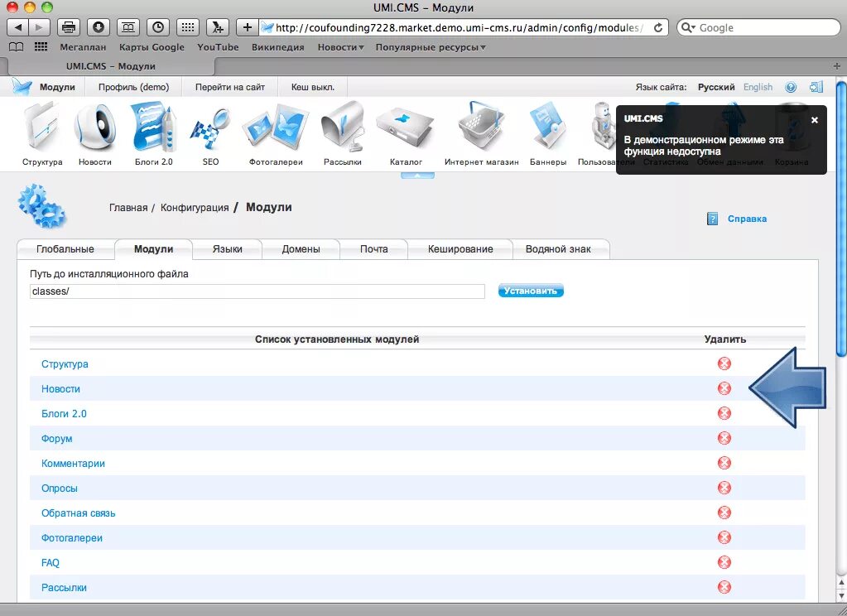Delete the Фотогалереи module
Viewport: 847px width, 616px height.
tap(724, 537)
